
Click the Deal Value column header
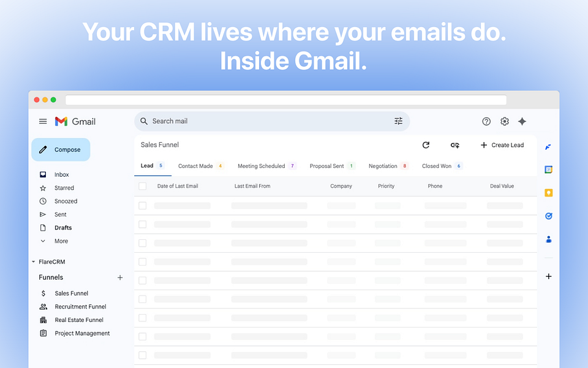coord(502,186)
